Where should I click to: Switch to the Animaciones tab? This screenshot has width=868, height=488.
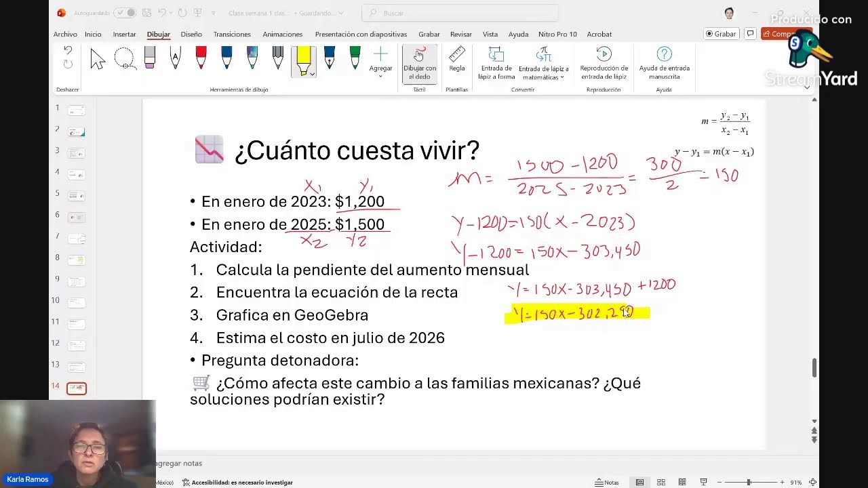coord(283,34)
